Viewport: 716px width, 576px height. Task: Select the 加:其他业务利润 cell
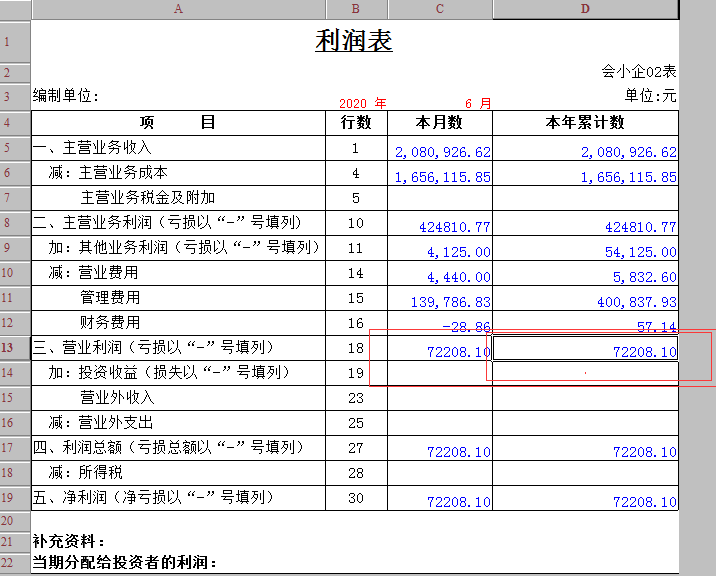point(178,248)
